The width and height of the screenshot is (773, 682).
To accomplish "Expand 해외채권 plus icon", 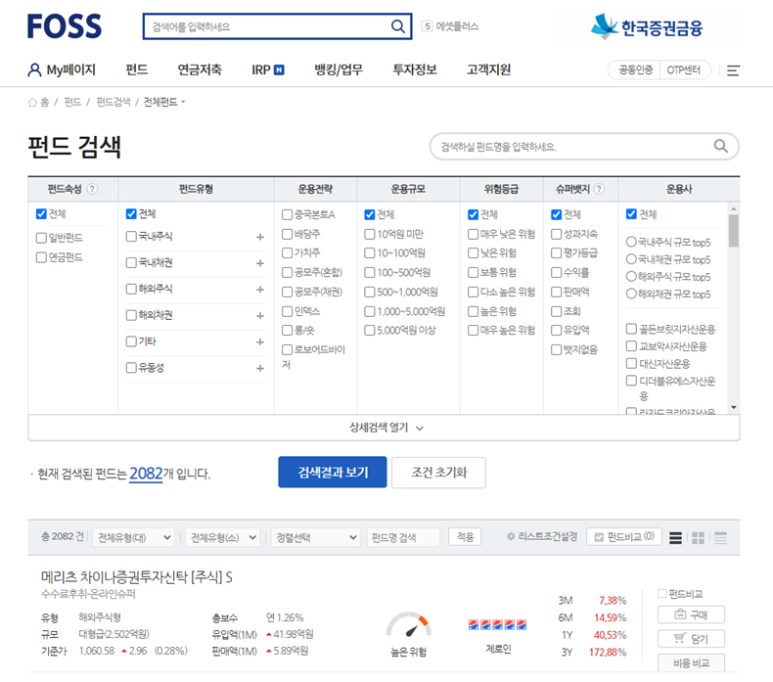I will (x=260, y=316).
